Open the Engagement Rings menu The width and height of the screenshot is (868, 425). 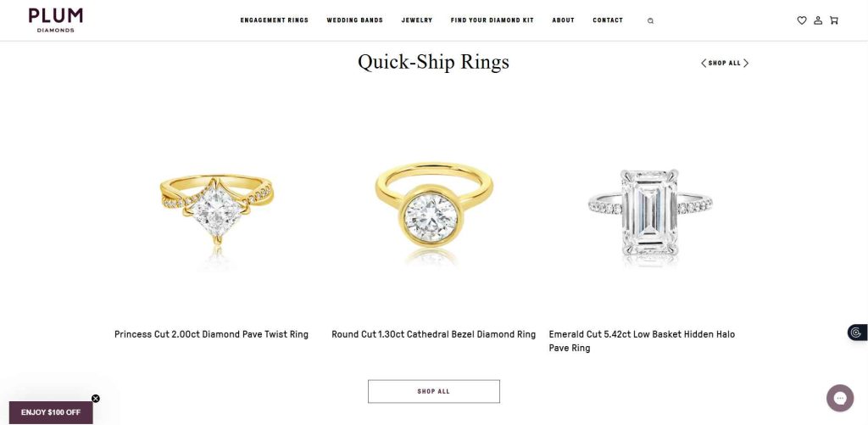tap(274, 20)
